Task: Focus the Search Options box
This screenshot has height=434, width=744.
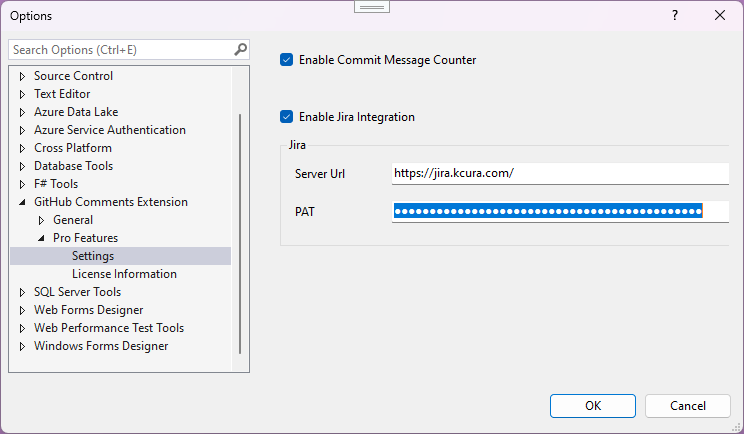Action: [120, 49]
